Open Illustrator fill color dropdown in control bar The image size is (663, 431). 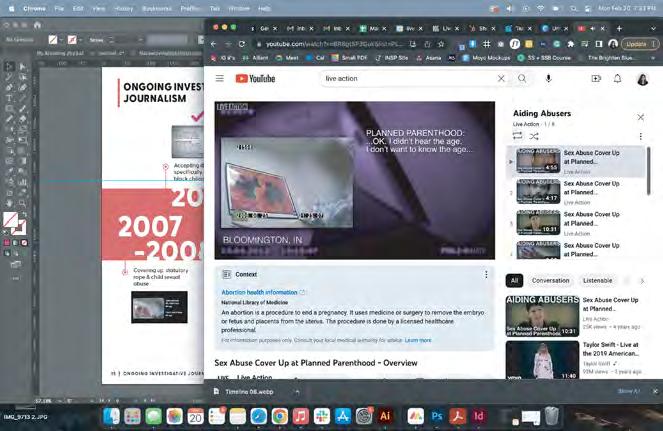(x=61, y=40)
